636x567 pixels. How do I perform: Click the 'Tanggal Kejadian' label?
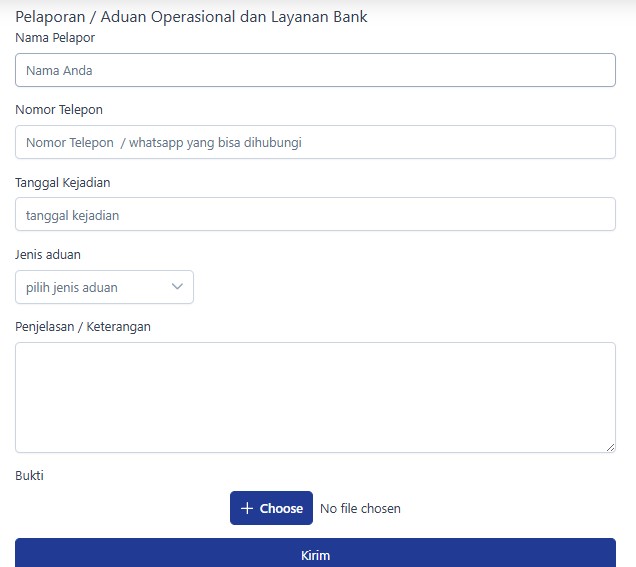point(62,182)
